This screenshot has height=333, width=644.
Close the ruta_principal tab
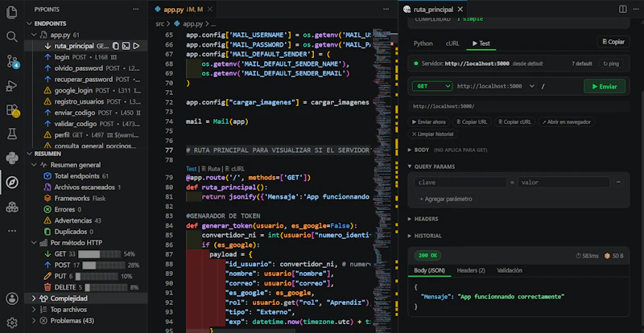[460, 9]
